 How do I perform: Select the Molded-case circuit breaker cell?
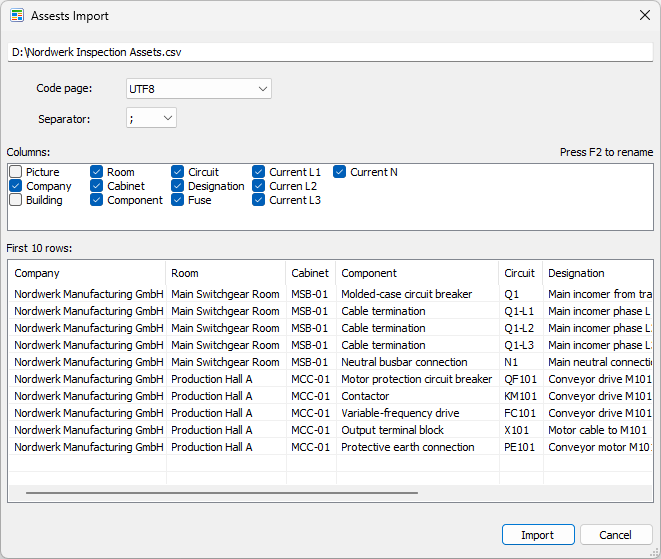click(x=417, y=294)
